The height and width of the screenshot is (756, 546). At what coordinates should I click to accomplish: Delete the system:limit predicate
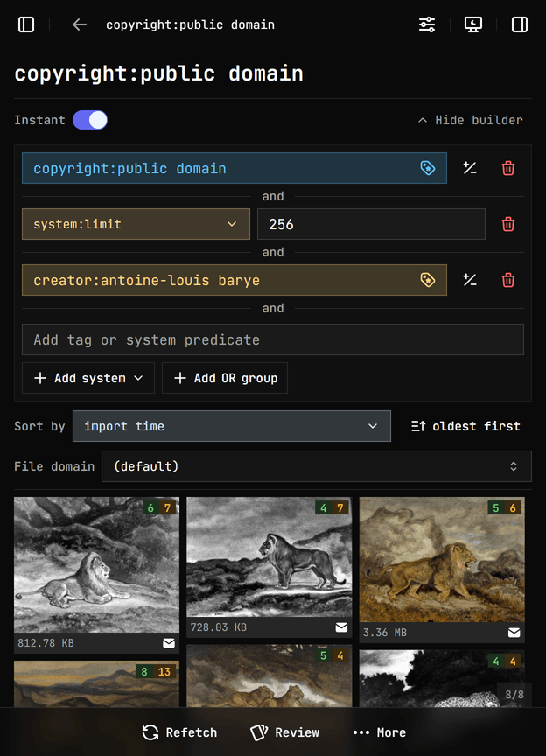pyautogui.click(x=508, y=224)
